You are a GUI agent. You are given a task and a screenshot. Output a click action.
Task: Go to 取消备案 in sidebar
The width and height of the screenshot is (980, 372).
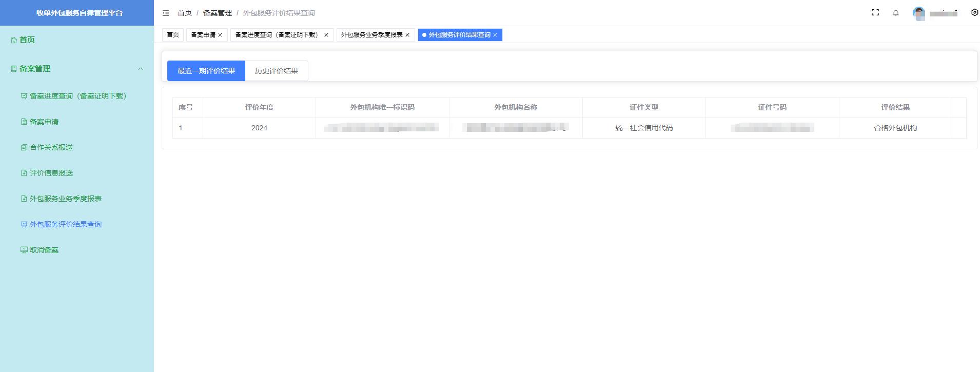[44, 250]
